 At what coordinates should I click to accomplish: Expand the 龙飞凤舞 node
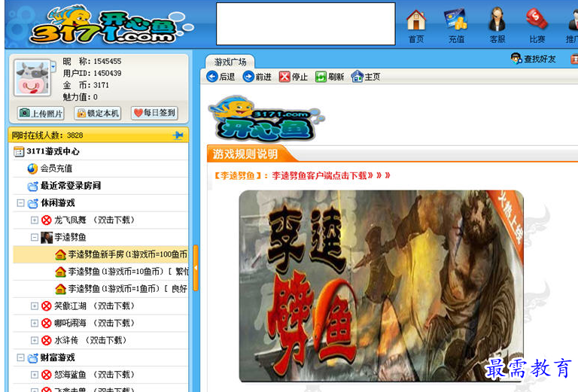point(35,220)
